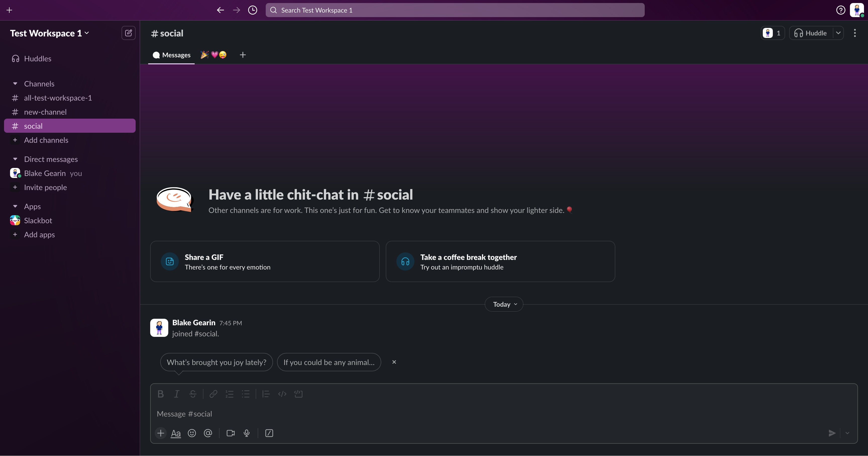Click the Share a GIF card

tap(264, 261)
